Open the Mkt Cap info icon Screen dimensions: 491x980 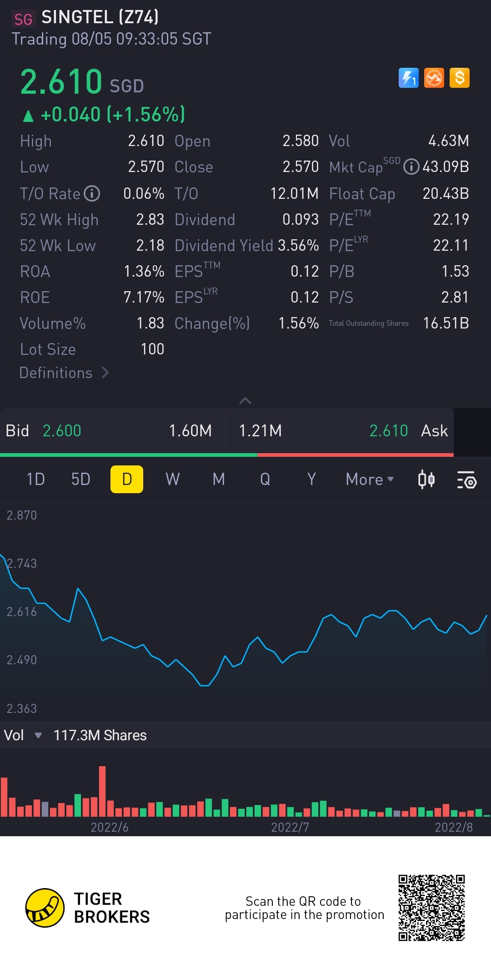coord(411,167)
